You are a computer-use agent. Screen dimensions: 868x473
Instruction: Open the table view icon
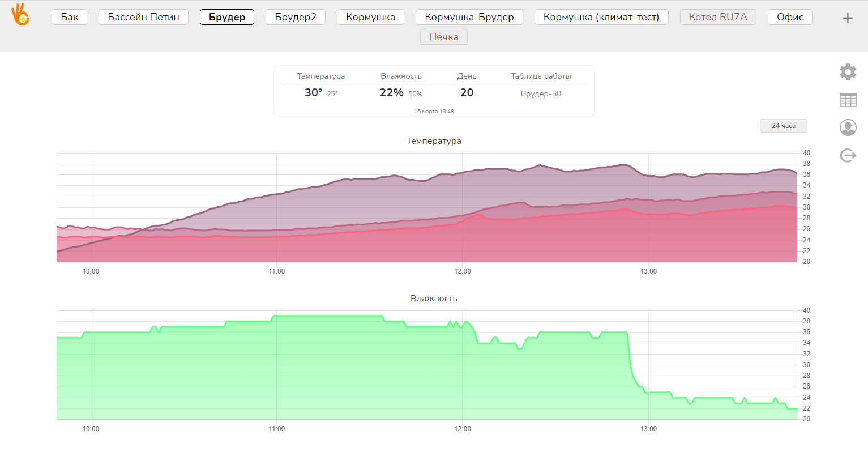848,100
